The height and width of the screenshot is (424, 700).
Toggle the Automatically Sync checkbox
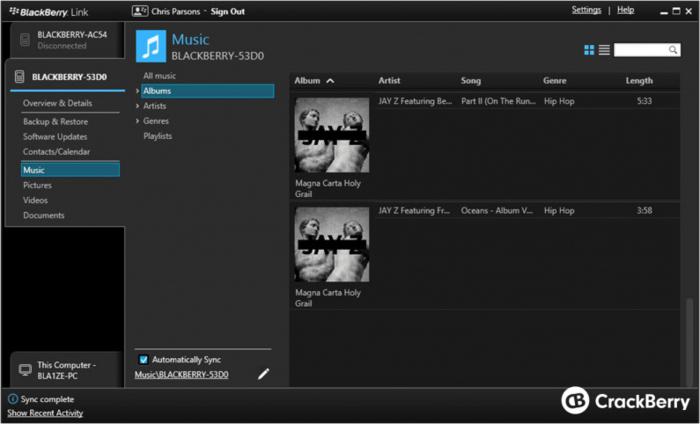click(143, 359)
